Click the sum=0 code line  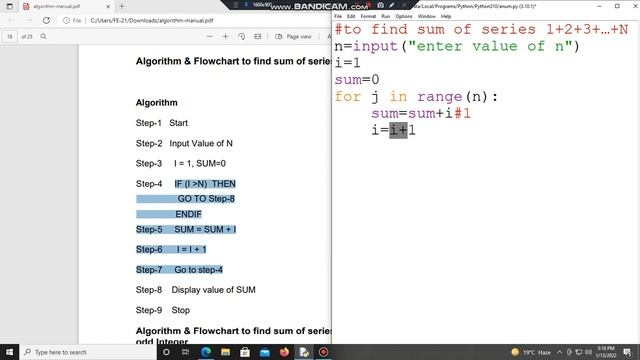click(x=357, y=80)
